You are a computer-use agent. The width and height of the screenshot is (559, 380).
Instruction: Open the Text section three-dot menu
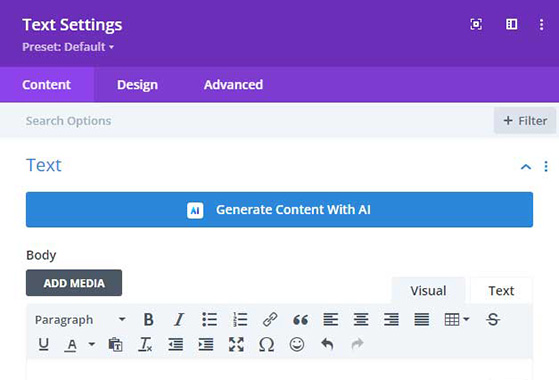546,166
